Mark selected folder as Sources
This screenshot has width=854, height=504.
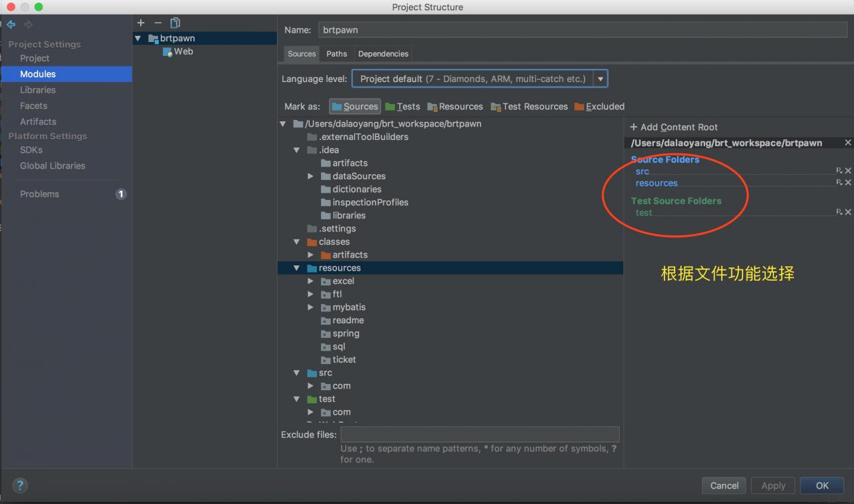point(355,107)
